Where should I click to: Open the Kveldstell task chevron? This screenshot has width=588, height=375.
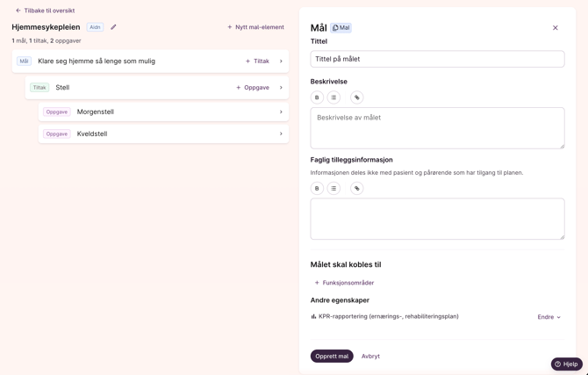point(281,134)
